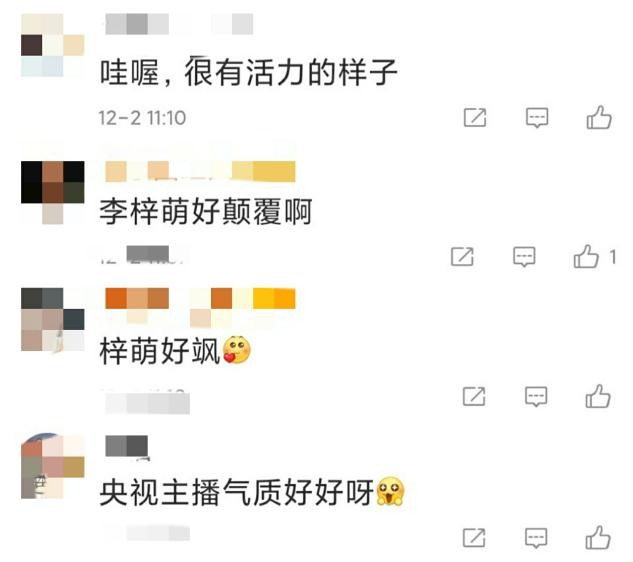Like the 央视主播气质好好呀 comment

click(x=598, y=537)
